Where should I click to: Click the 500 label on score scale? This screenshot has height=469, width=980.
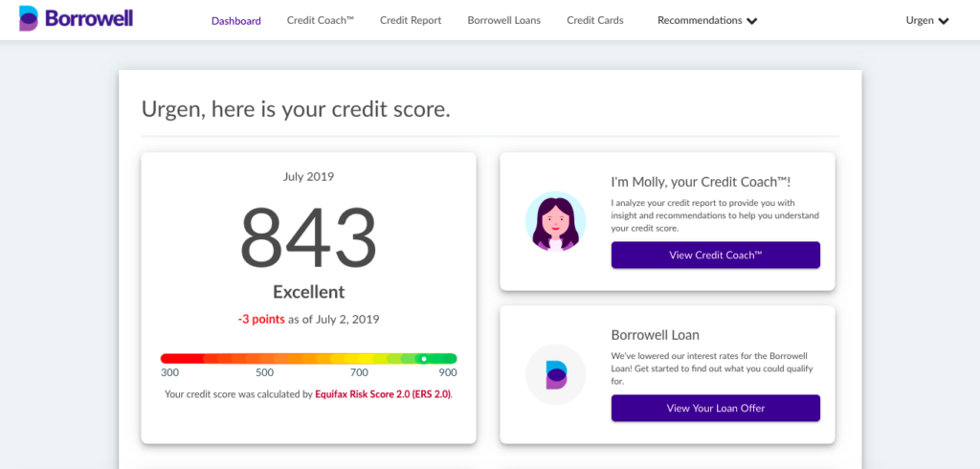[264, 373]
